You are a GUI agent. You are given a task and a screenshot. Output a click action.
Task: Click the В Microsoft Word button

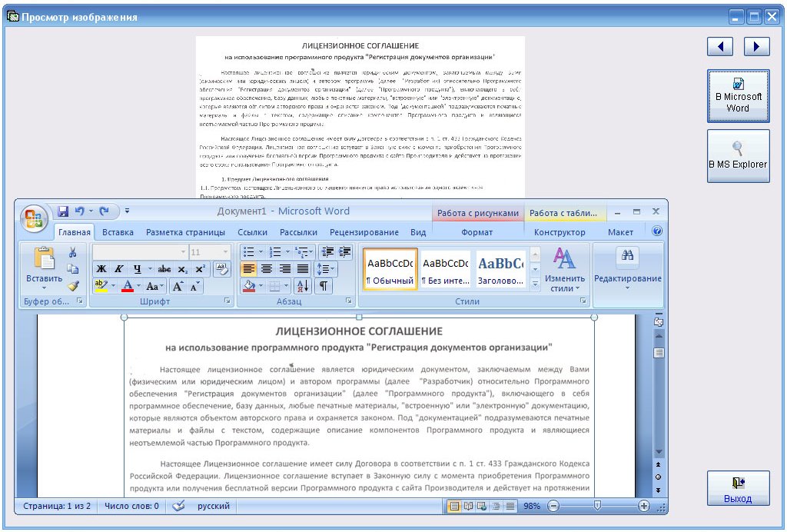[x=739, y=96]
